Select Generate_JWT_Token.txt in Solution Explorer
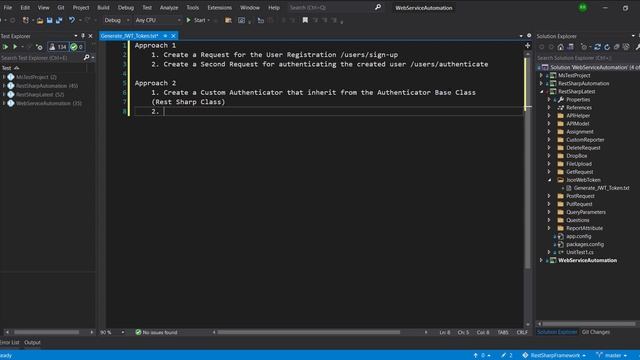This screenshot has height=360, width=640. (x=601, y=188)
